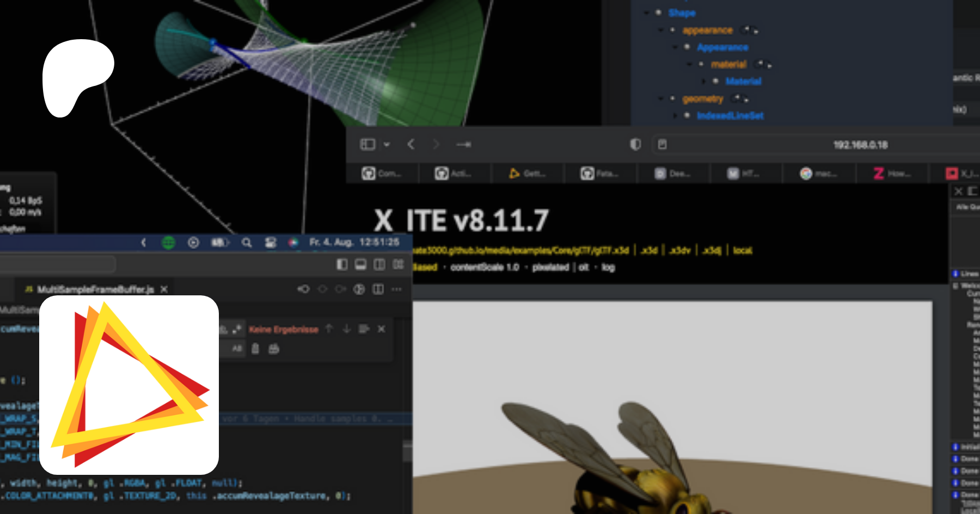Open the dropdown arrow beside sidebar button
The height and width of the screenshot is (514, 980).
387,145
